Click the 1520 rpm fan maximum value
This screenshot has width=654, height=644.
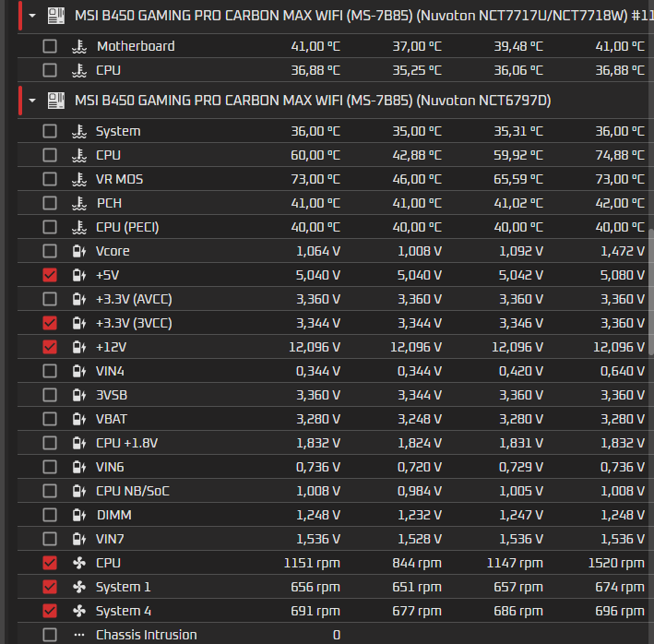[x=616, y=563]
